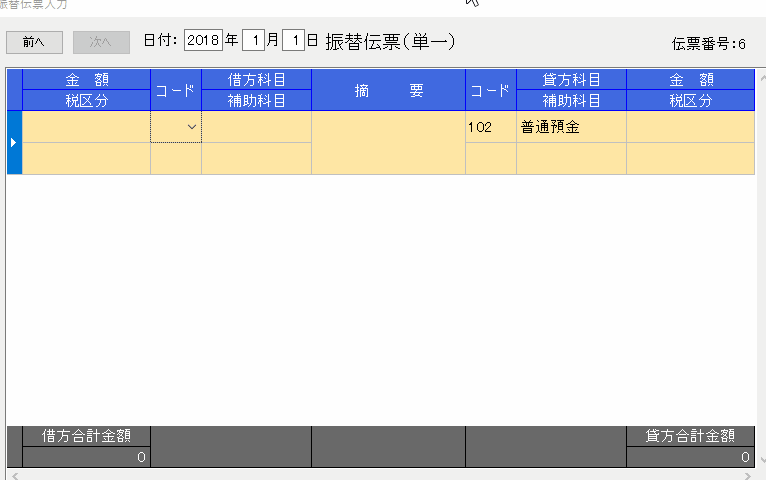This screenshot has height=480, width=766.
Task: Click the debit account name cell
Action: [x=256, y=127]
